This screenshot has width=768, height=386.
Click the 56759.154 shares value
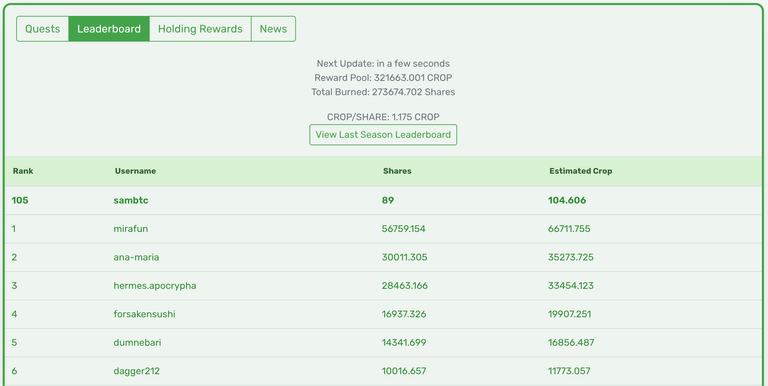pyautogui.click(x=404, y=229)
